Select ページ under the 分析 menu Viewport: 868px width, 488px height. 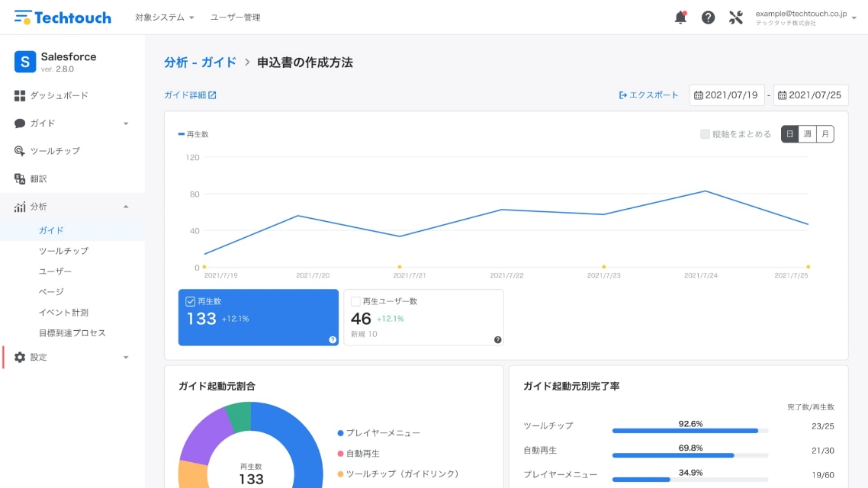click(51, 292)
